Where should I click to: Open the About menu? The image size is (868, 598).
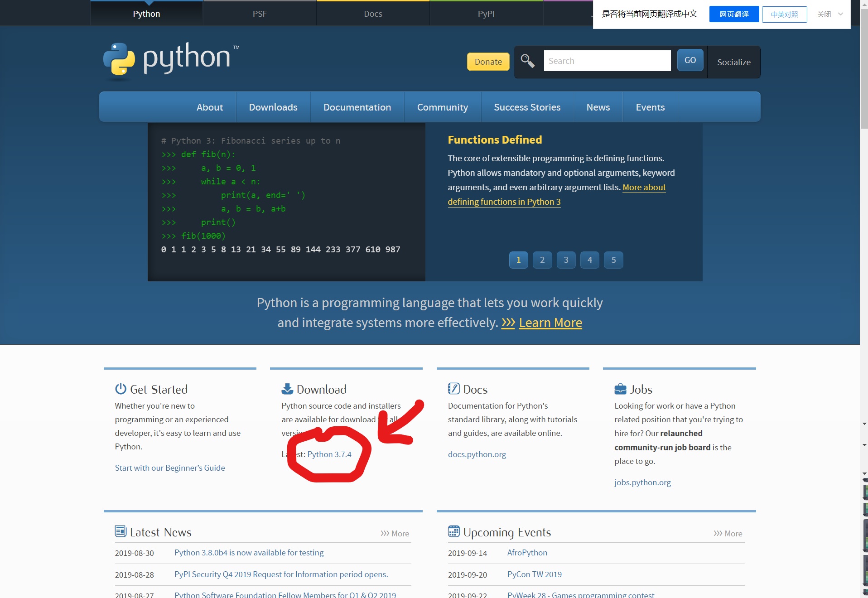(210, 107)
